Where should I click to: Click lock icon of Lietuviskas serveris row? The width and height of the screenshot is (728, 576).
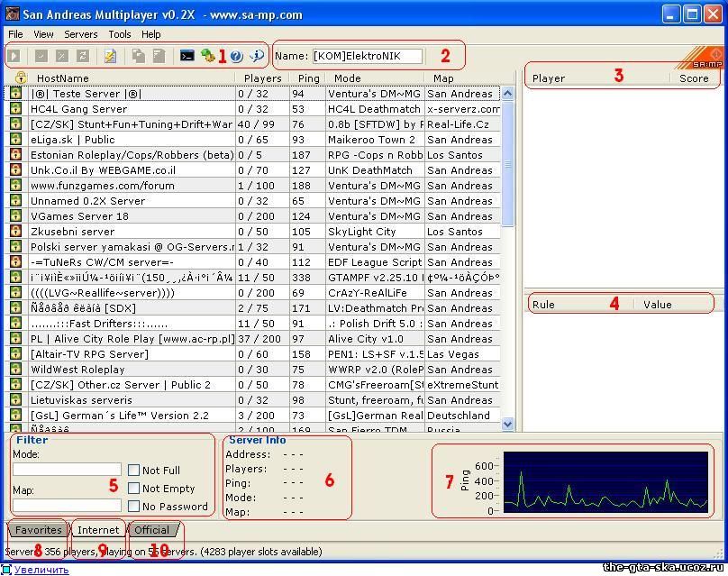(16, 400)
